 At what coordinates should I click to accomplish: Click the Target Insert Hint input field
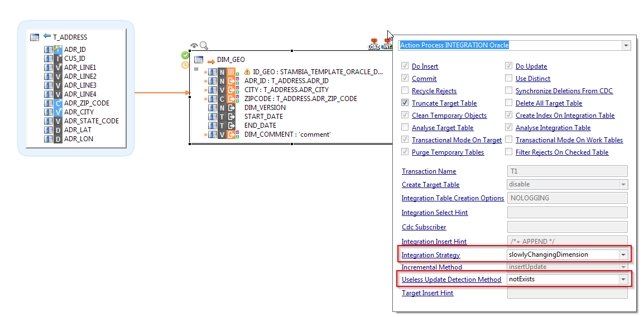(567, 293)
